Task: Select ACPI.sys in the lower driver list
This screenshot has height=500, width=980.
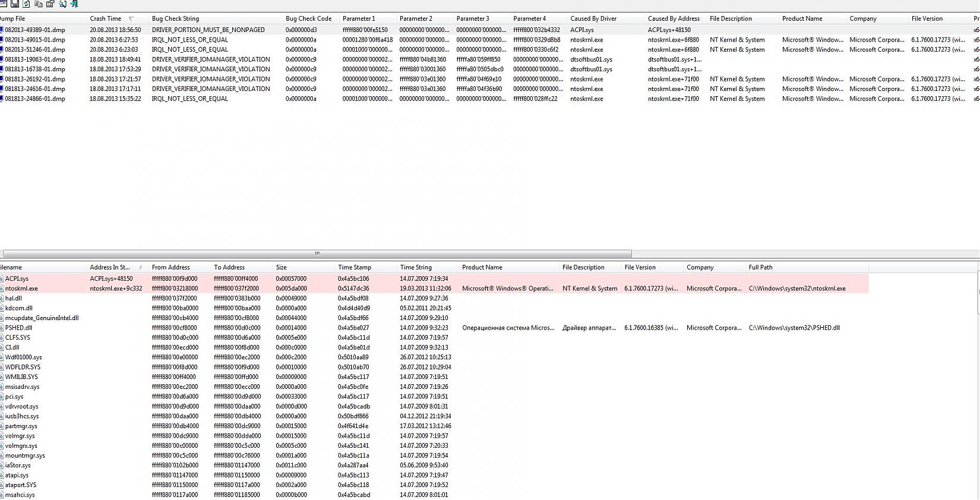Action: click(x=17, y=279)
